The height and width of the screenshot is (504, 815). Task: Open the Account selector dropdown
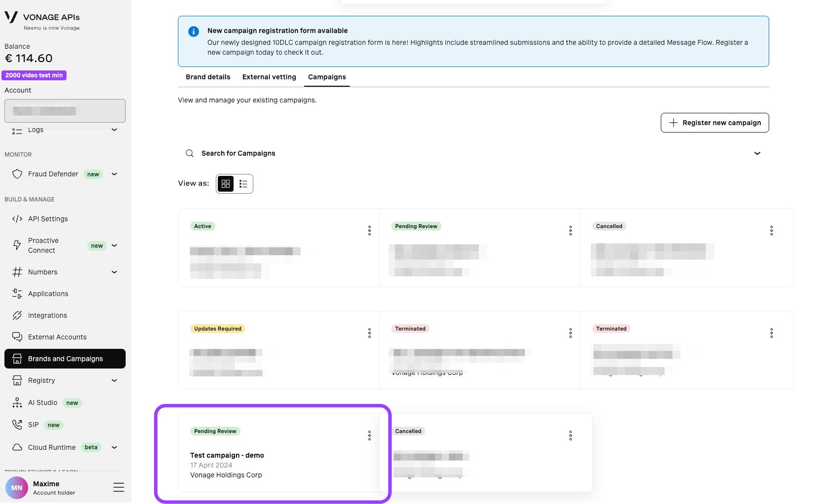(65, 111)
